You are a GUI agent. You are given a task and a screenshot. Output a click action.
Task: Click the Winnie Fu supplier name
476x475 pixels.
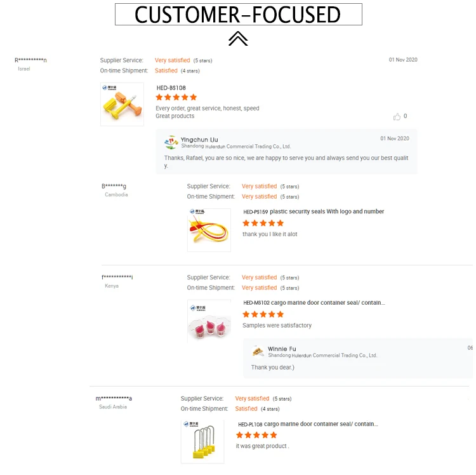click(282, 349)
